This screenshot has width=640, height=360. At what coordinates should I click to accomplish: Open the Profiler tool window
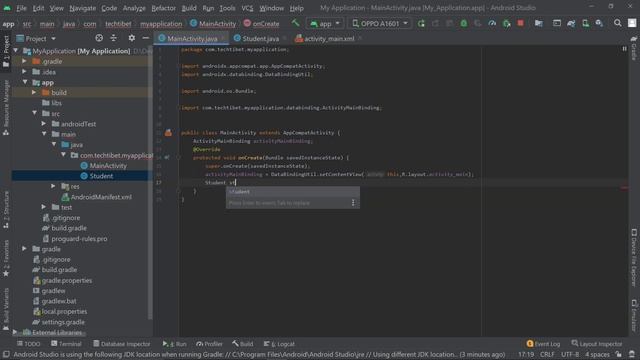209,344
